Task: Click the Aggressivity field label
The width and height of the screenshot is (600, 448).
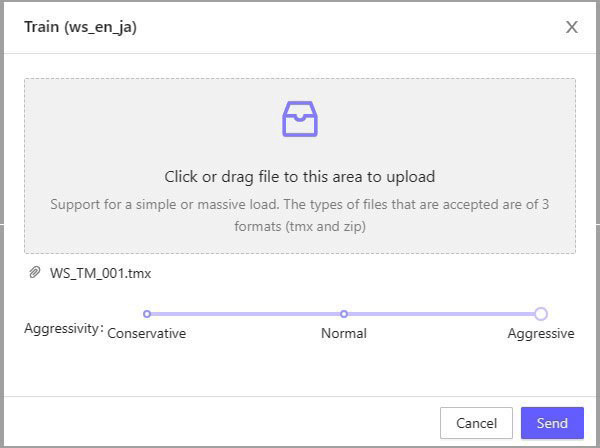Action: click(63, 328)
